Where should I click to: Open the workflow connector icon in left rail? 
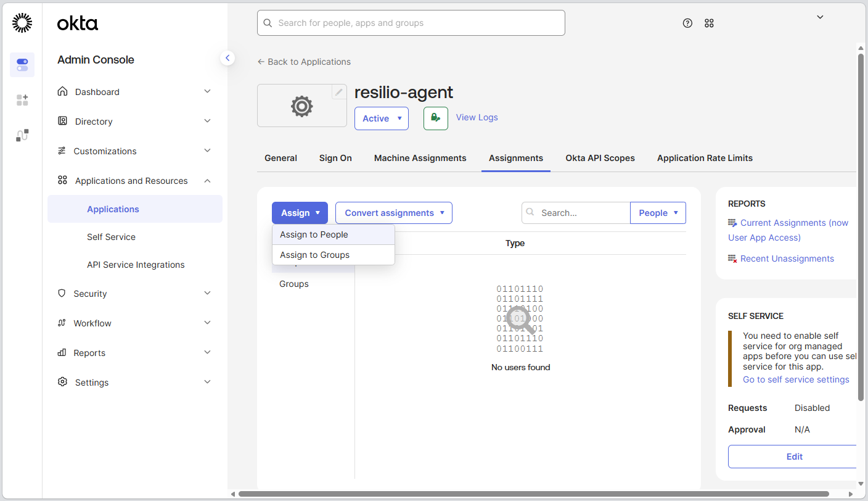coord(22,135)
